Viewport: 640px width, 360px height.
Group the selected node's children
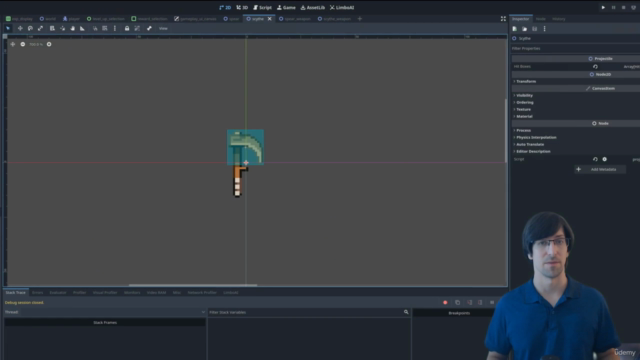(137, 28)
